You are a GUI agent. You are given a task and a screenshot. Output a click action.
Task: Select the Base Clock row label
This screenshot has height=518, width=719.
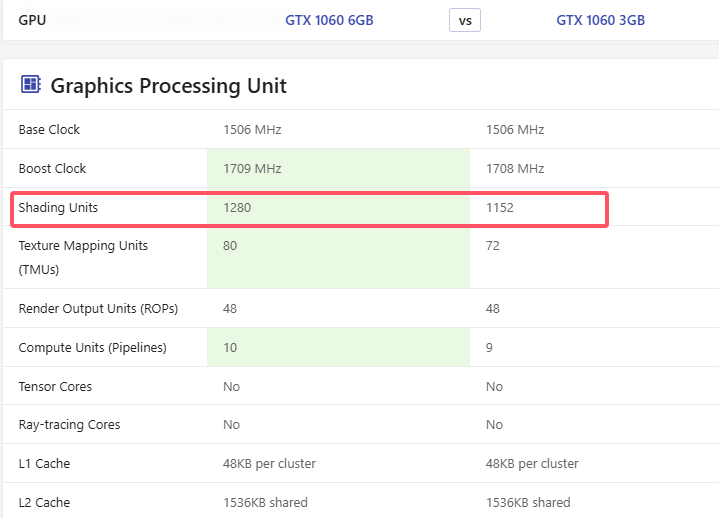pyautogui.click(x=49, y=130)
